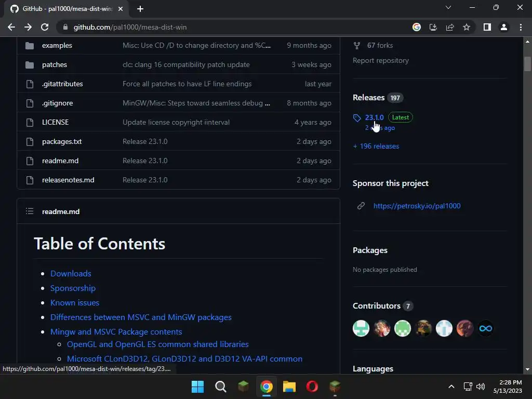This screenshot has width=532, height=399.
Task: Open the .gitattributes file
Action: (x=62, y=84)
